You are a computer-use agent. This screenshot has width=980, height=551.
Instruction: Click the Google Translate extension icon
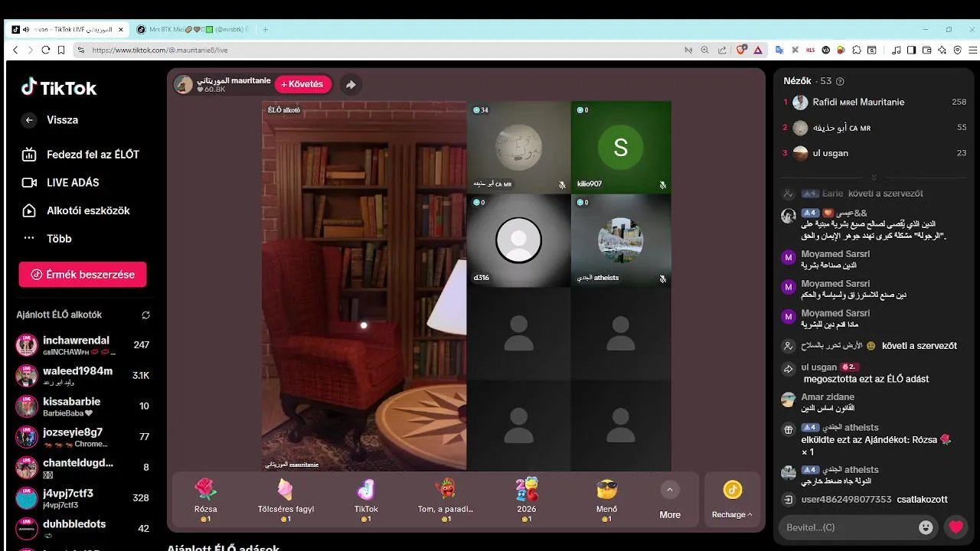tap(779, 50)
